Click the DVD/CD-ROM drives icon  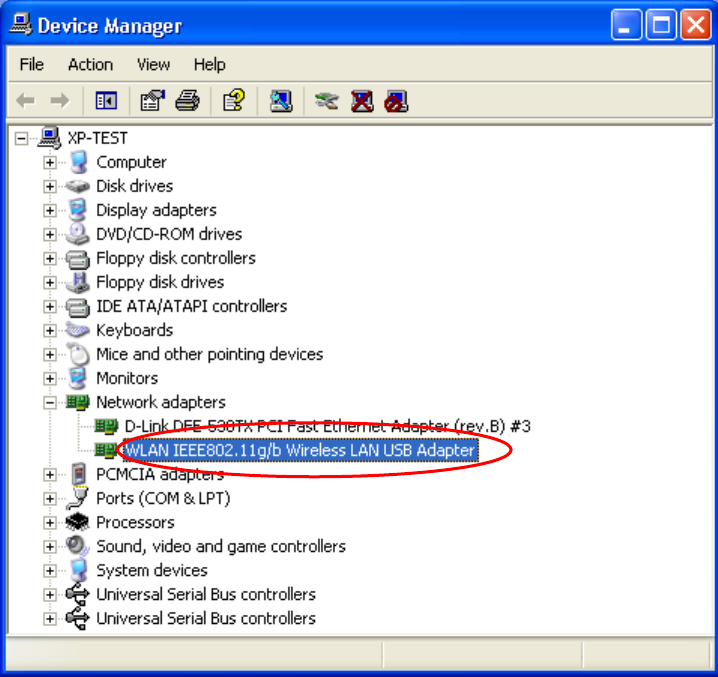77,234
